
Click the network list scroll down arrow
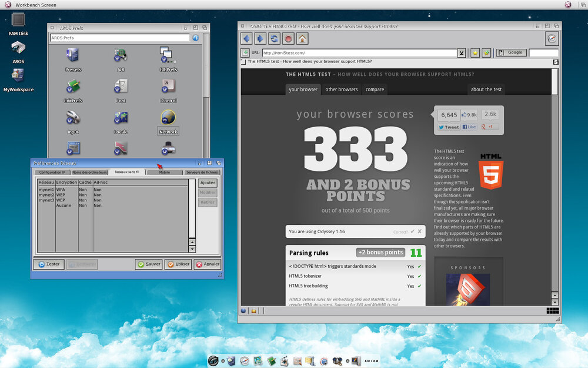pos(192,250)
